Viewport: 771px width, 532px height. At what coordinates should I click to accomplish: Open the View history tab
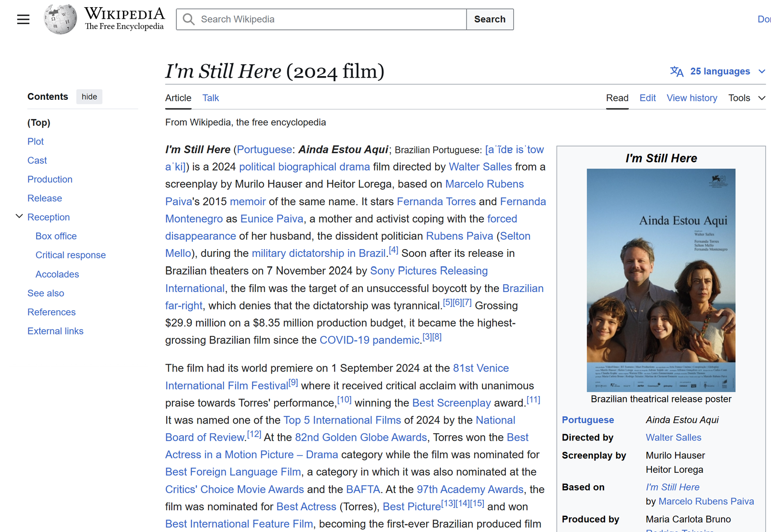click(691, 98)
